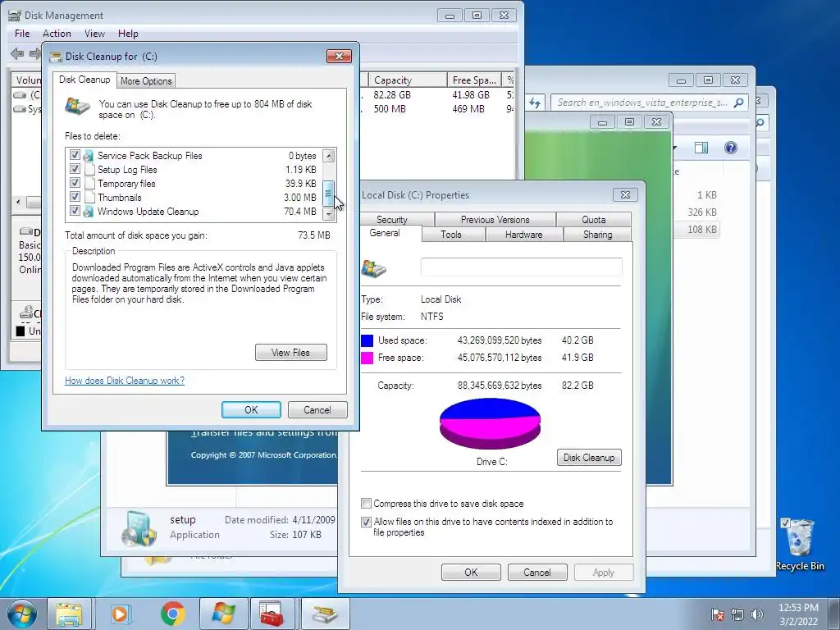Switch to the Previous Versions tab
Viewport: 840px width, 630px height.
pos(495,220)
